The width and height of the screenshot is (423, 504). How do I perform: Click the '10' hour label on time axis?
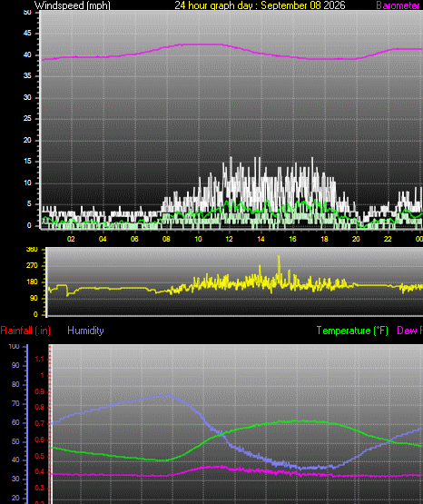(198, 239)
